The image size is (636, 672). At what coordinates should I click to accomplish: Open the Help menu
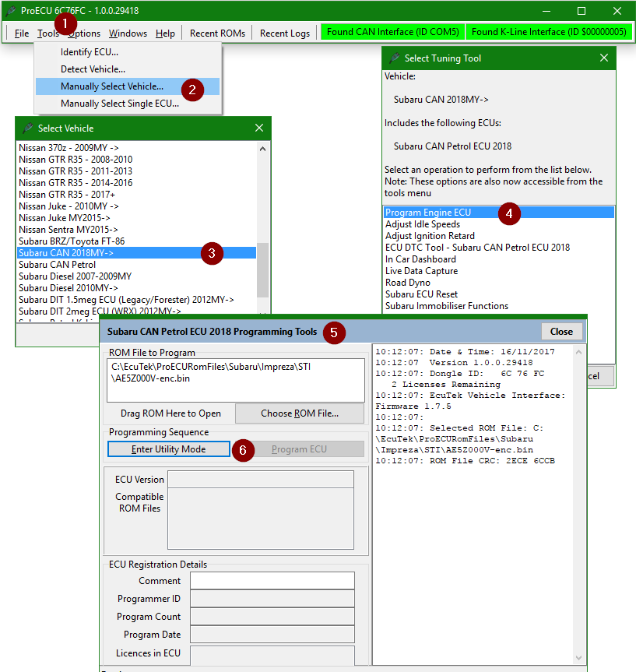(x=165, y=33)
